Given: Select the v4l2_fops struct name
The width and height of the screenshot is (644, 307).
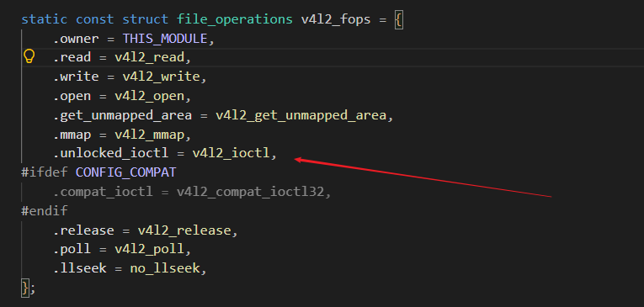Looking at the screenshot, I should pyautogui.click(x=336, y=19).
